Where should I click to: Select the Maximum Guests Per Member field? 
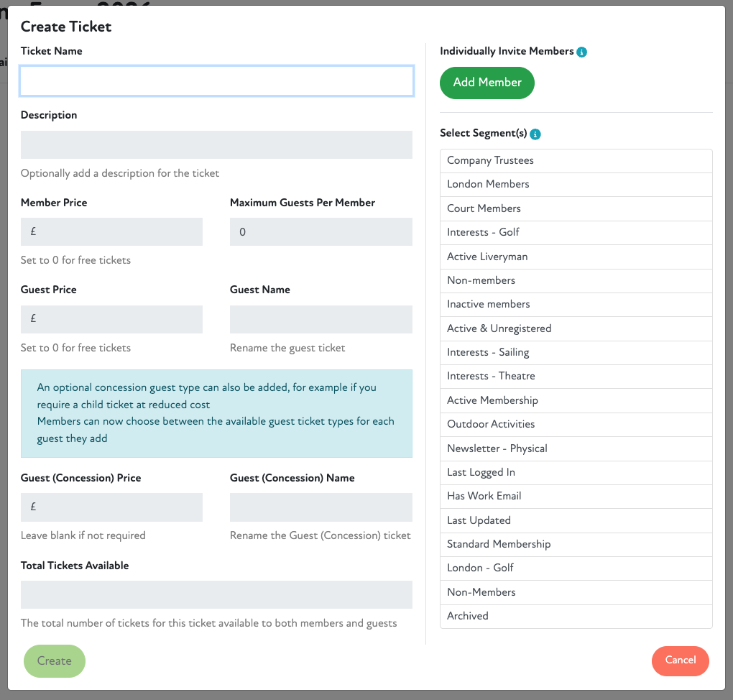click(321, 232)
